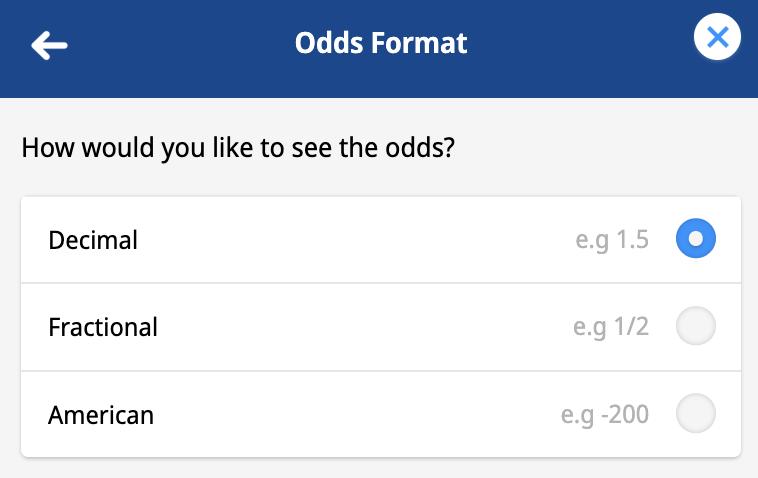The image size is (758, 478).
Task: Close the Odds Format panel with X
Action: click(717, 37)
